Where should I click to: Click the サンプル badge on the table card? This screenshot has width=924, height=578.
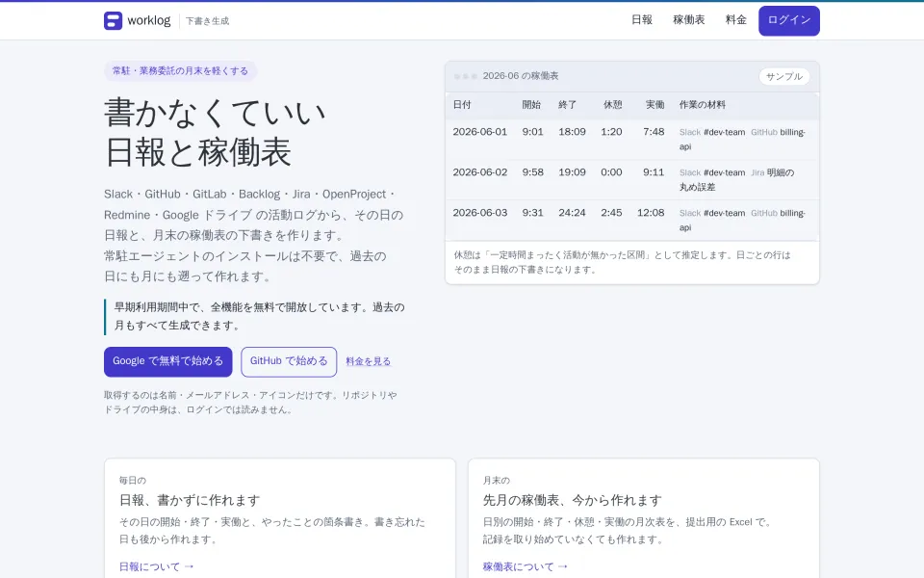click(x=784, y=76)
